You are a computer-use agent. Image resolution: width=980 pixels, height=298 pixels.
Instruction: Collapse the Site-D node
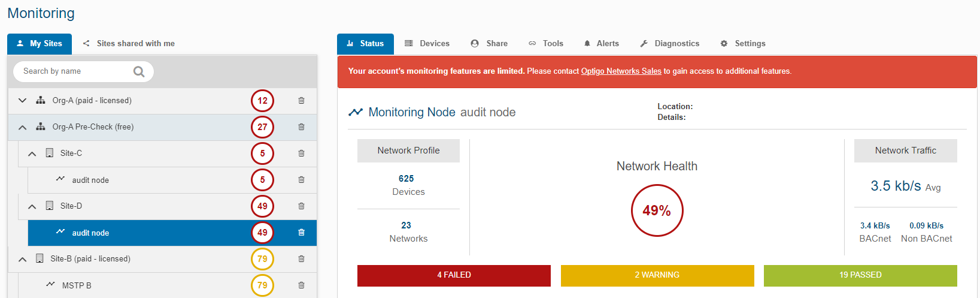pos(32,206)
